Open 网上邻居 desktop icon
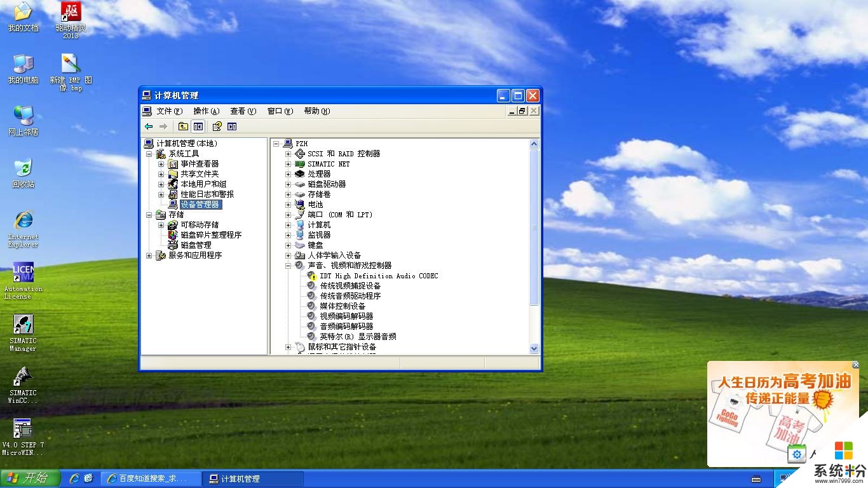 (x=23, y=121)
